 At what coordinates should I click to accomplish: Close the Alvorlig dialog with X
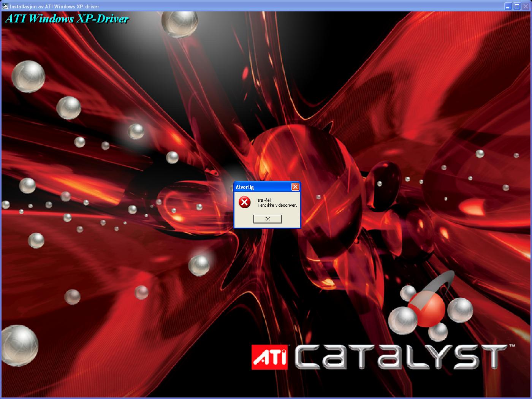coord(295,187)
